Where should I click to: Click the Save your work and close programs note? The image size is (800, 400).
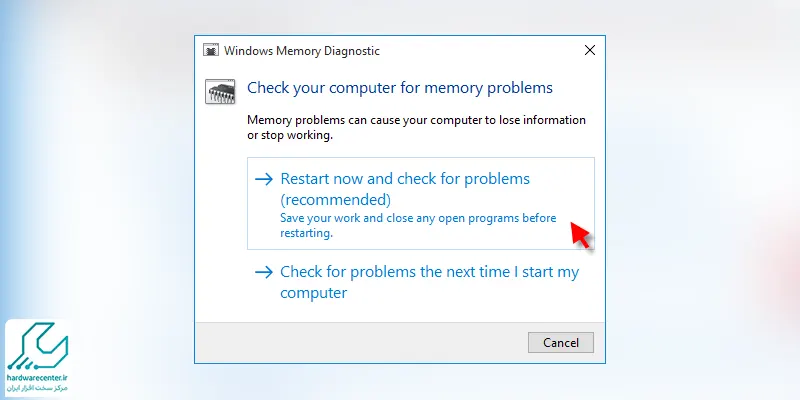tap(418, 226)
